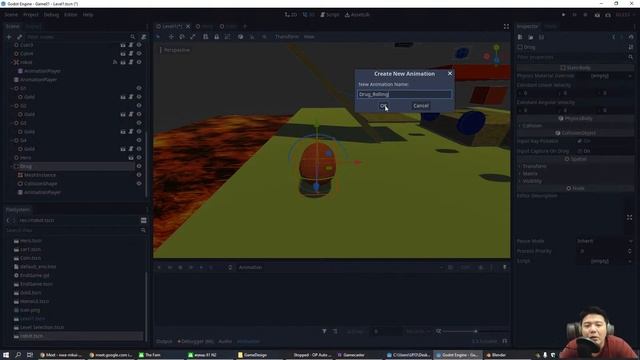Toggle Input Ray Pickable checkbox
Image resolution: width=640 pixels, height=360 pixels.
point(580,141)
